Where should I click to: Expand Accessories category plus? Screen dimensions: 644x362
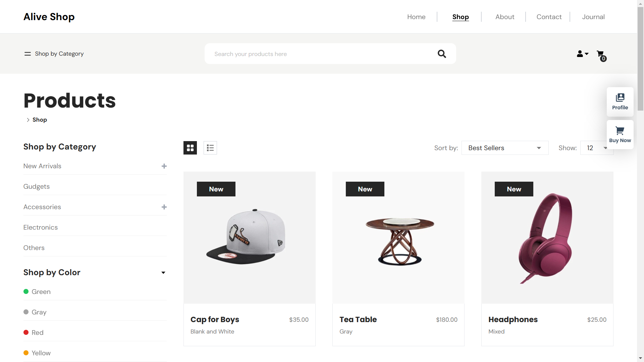[x=164, y=207]
